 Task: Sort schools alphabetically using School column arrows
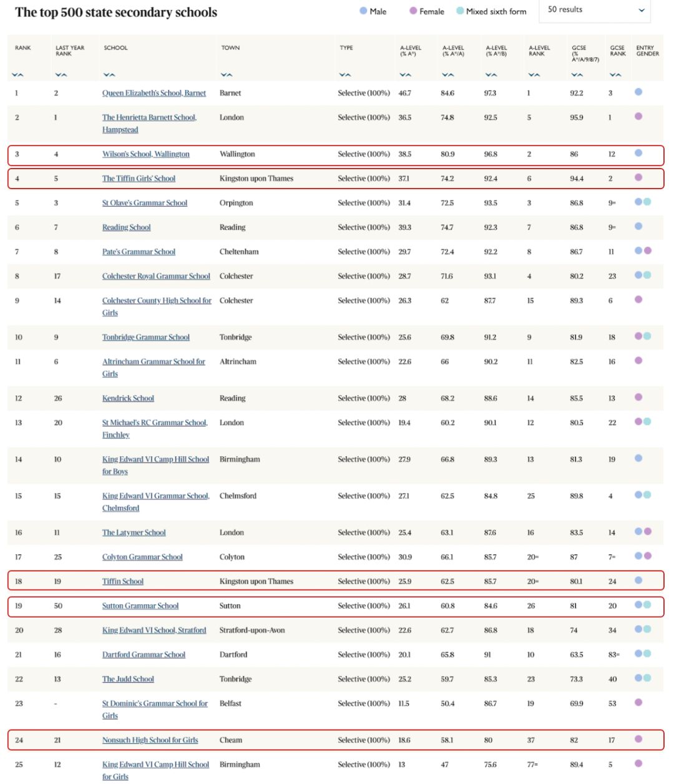point(109,75)
